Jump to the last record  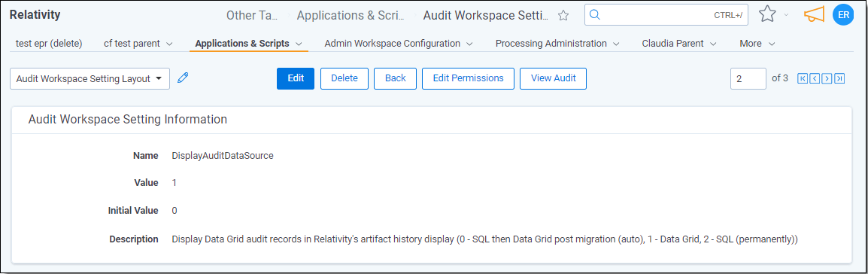pyautogui.click(x=839, y=78)
